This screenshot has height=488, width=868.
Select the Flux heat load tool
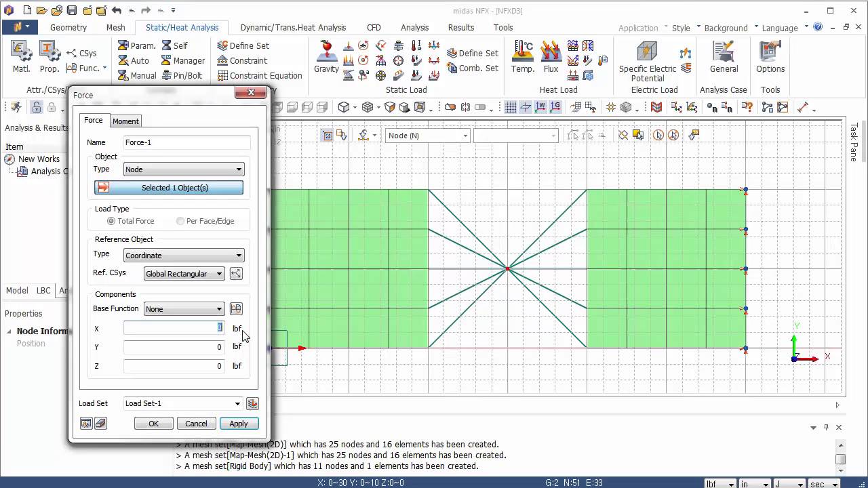tap(551, 57)
